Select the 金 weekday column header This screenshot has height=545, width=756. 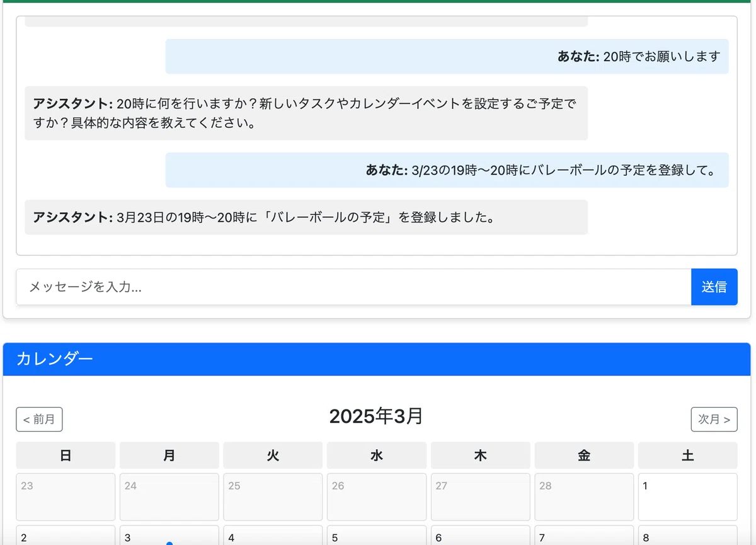click(x=584, y=455)
